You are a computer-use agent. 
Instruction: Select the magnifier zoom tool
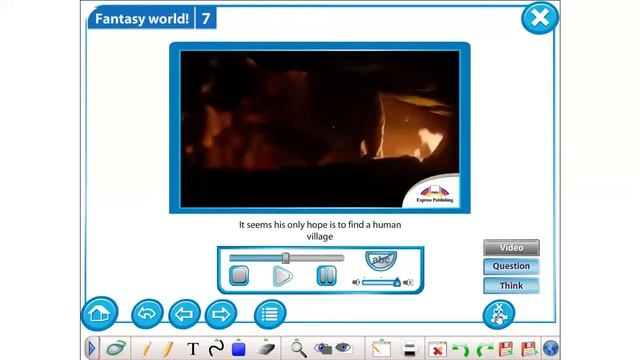298,349
